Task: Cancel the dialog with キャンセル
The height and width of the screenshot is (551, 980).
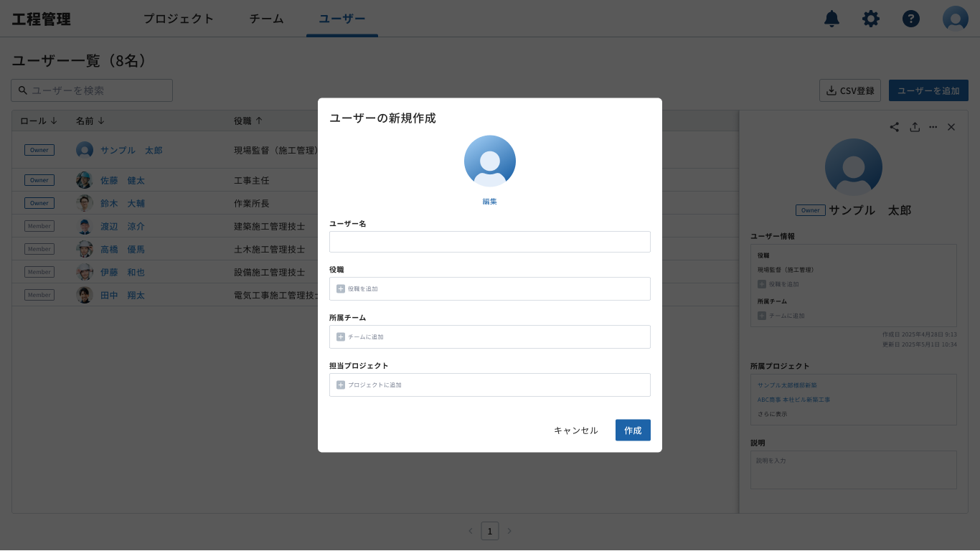Action: point(575,430)
